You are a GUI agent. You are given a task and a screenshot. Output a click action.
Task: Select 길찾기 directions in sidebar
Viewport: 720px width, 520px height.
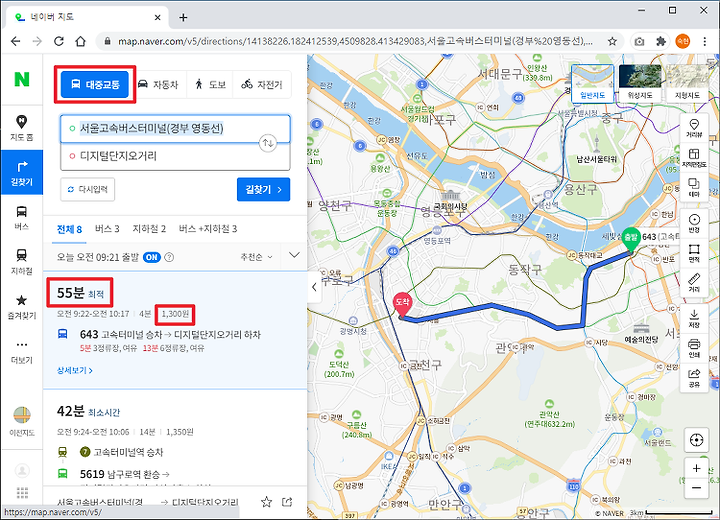22,173
